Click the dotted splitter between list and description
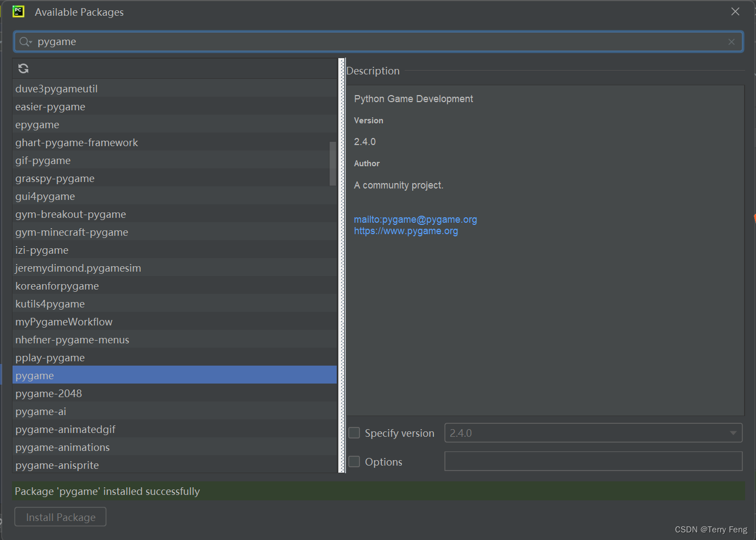Viewport: 756px width, 540px height. coord(342,265)
